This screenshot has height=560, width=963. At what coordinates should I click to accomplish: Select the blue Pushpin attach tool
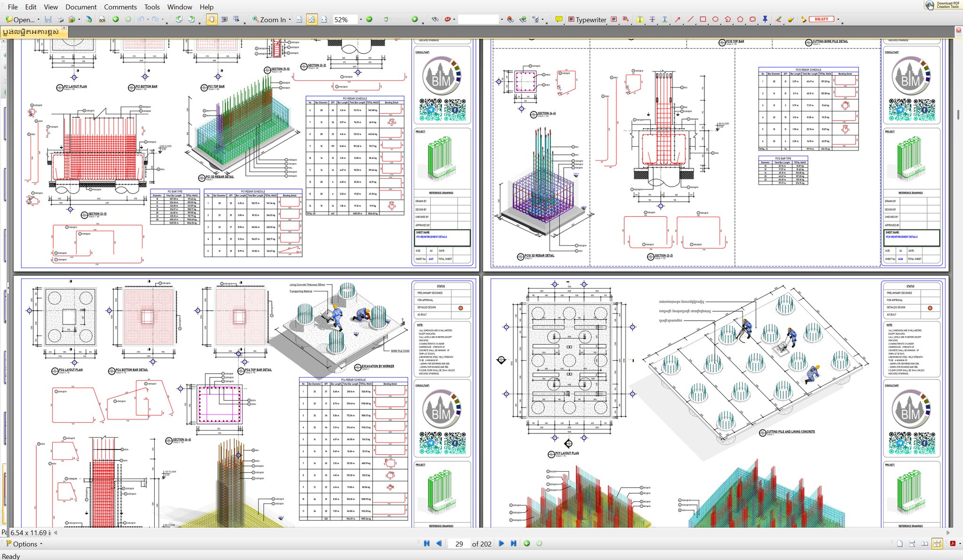pyautogui.click(x=765, y=19)
